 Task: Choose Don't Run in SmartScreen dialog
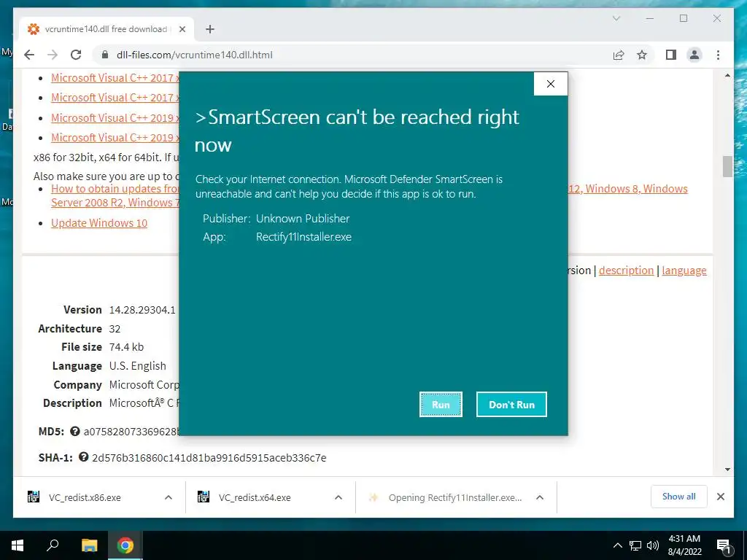pos(511,404)
